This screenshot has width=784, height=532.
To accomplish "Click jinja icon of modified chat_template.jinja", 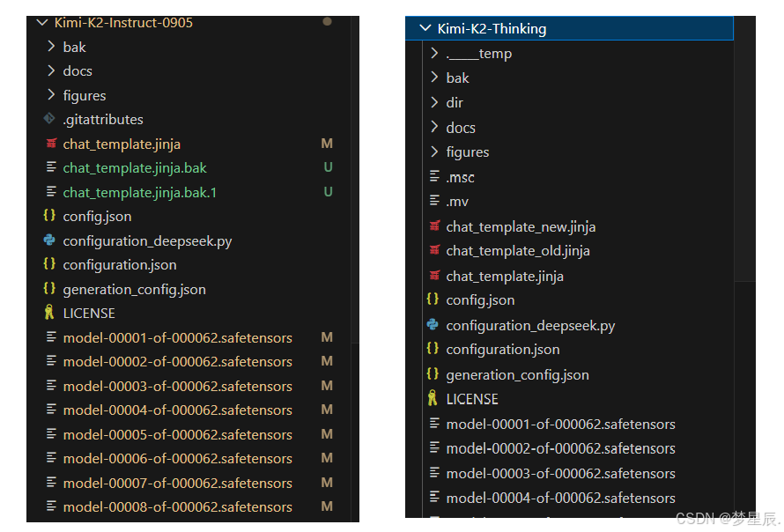I will coord(51,144).
